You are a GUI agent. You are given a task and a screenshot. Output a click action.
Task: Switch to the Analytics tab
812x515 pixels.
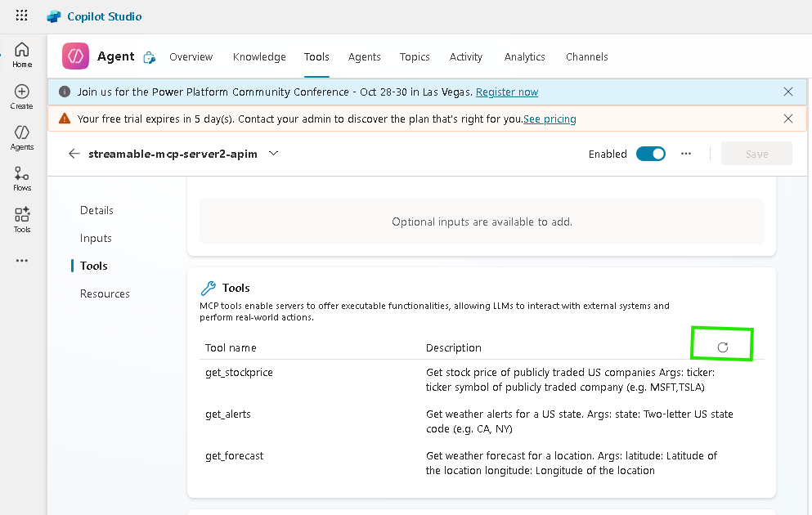pyautogui.click(x=525, y=56)
